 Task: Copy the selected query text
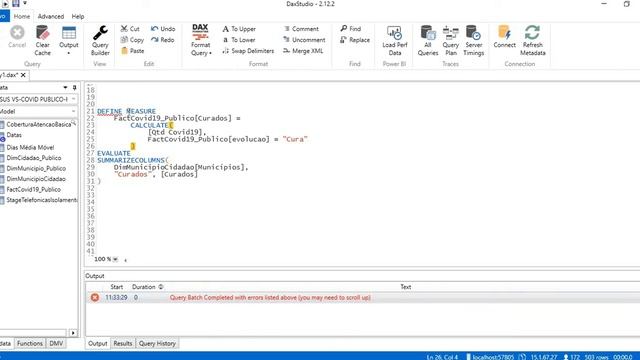(132, 40)
